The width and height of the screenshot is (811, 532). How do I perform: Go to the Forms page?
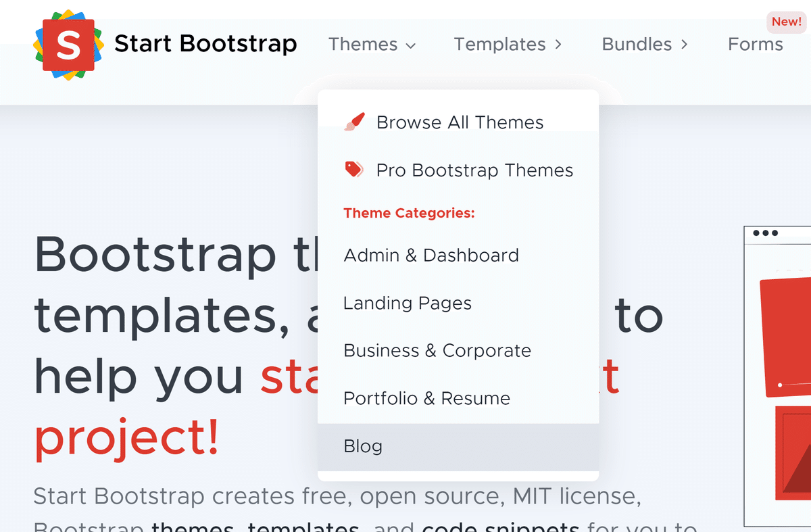pyautogui.click(x=755, y=45)
